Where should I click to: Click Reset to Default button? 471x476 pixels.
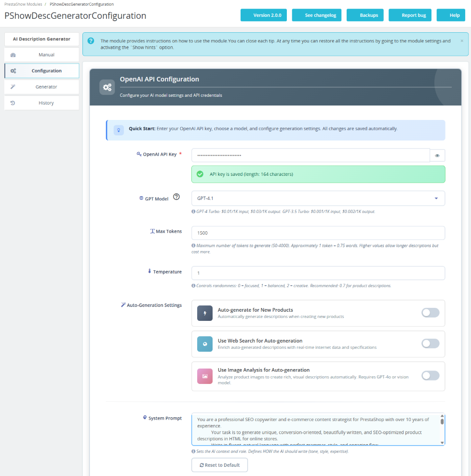click(x=219, y=465)
